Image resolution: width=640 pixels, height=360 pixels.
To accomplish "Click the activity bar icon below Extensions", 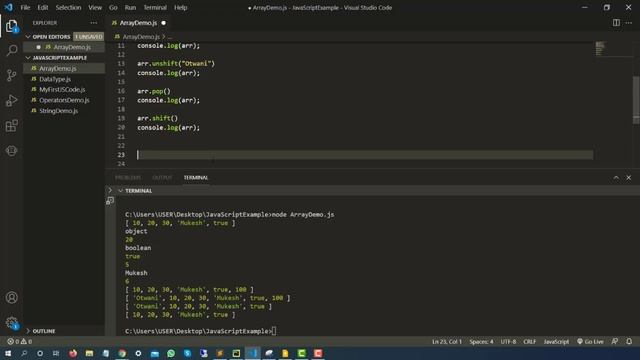I will point(11,151).
